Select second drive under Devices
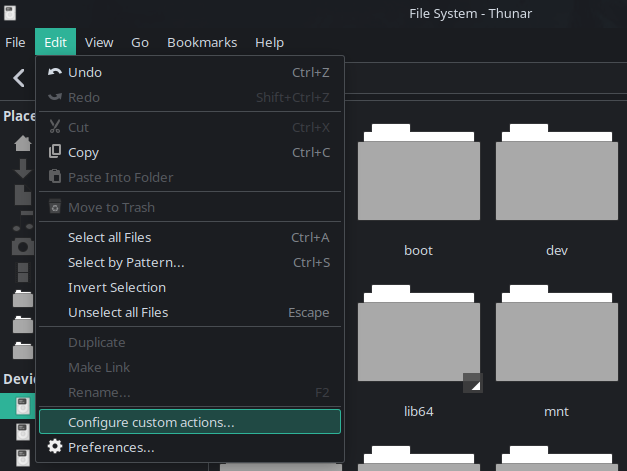Screen dimensions: 627x471 click(23, 432)
